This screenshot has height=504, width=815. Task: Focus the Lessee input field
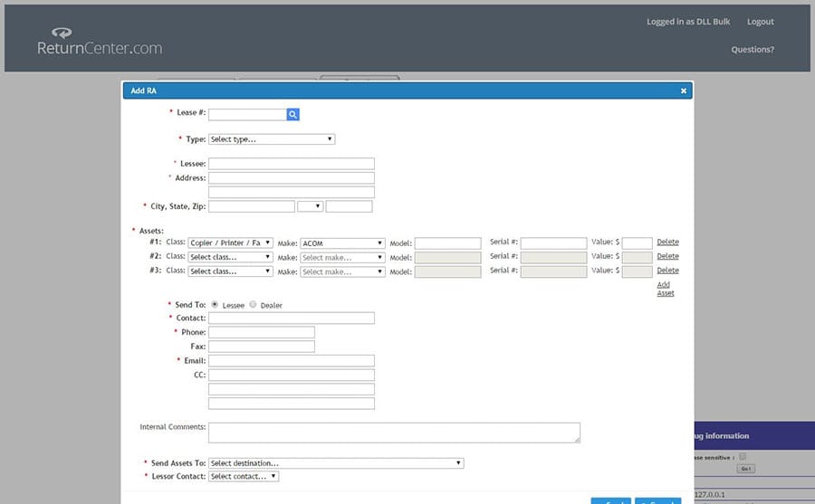pyautogui.click(x=291, y=164)
